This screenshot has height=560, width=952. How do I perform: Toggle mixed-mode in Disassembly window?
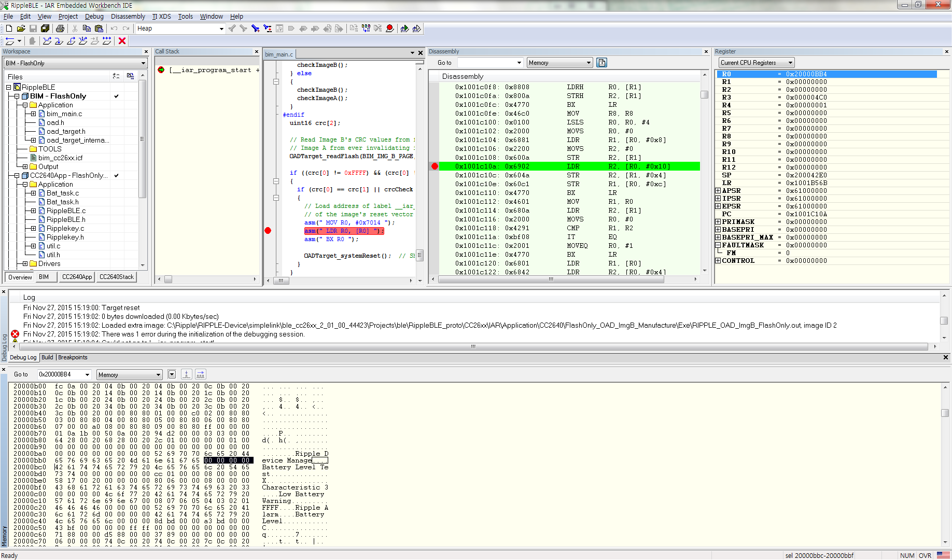click(x=601, y=63)
